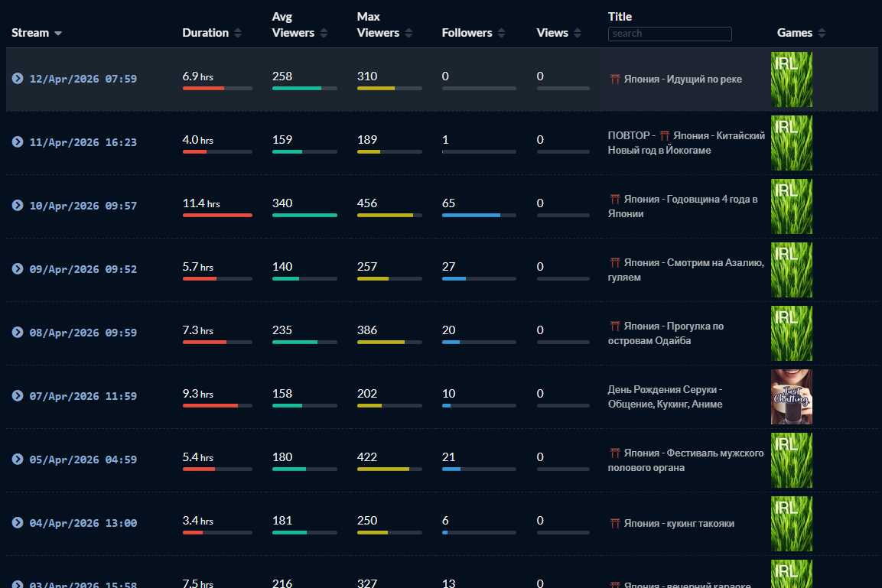Sort by Followers sort arrows
This screenshot has height=588, width=882.
click(x=501, y=33)
